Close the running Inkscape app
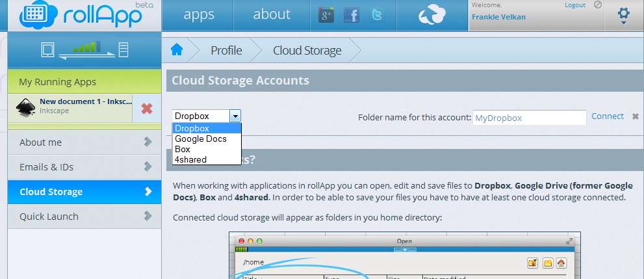This screenshot has height=279, width=644. pos(147,109)
